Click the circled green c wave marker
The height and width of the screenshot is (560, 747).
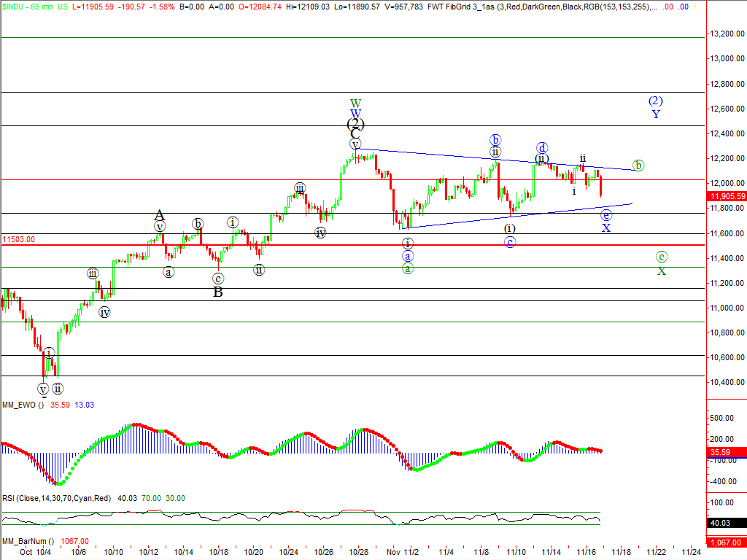[x=661, y=257]
